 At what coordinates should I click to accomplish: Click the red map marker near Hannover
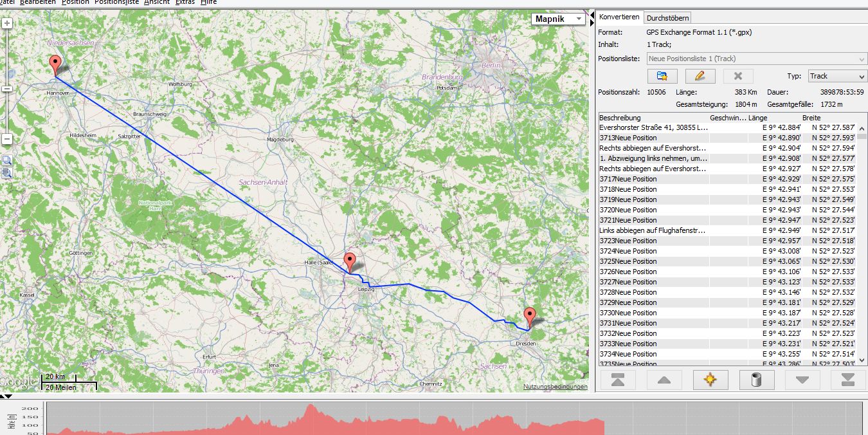click(x=55, y=65)
